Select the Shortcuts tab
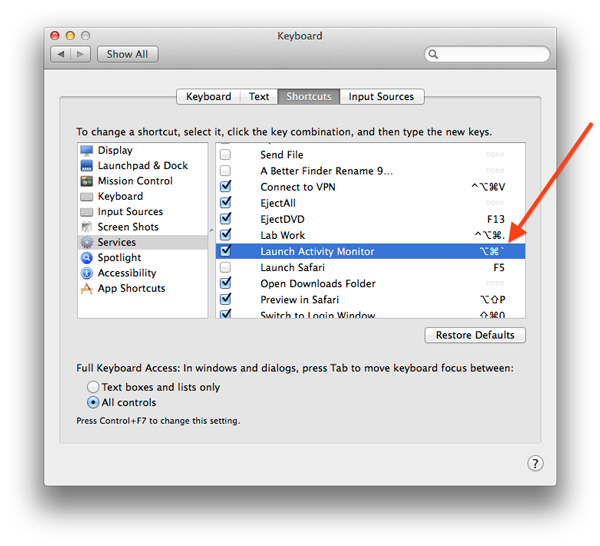 pyautogui.click(x=309, y=96)
